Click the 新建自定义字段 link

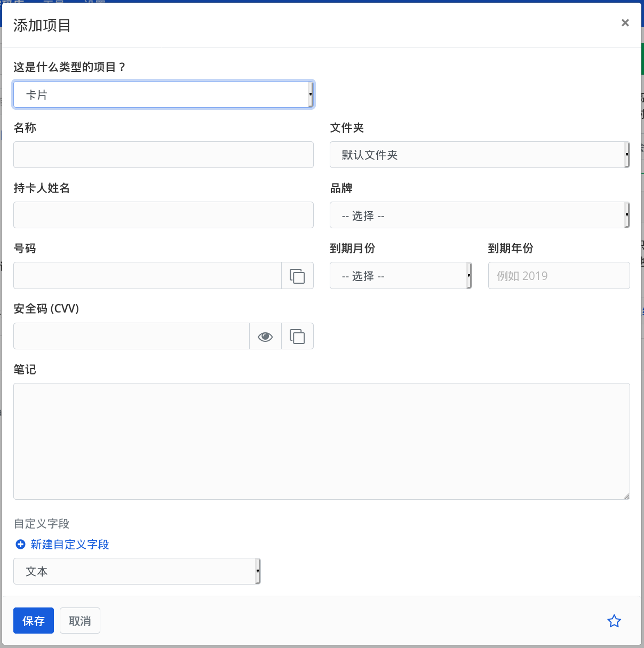(x=69, y=545)
